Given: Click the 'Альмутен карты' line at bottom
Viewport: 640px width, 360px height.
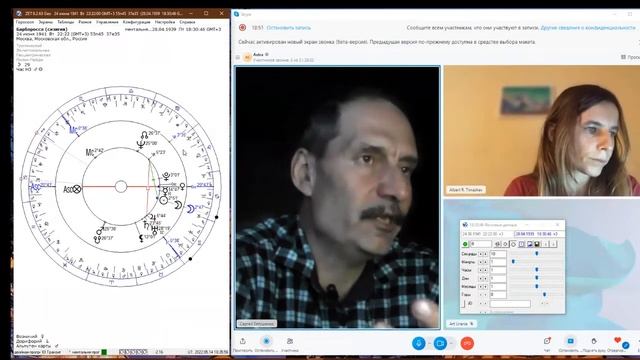Looking at the screenshot, I should coord(37,346).
